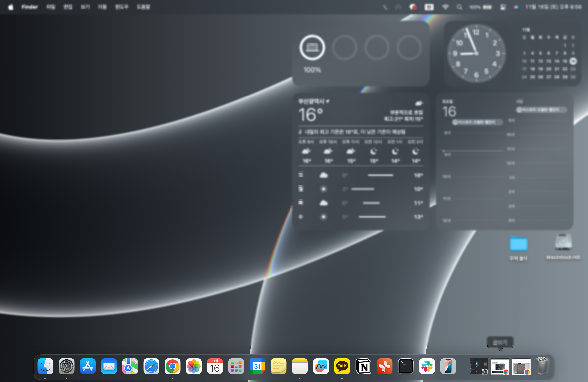Viewport: 588px width, 382px height.
Task: Click the Wi-Fi status menu icon
Action: point(445,7)
